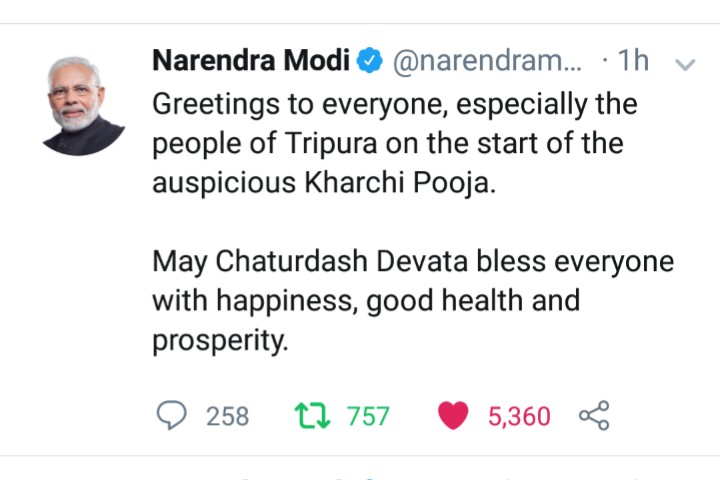
Task: Retweet this tweet using the green arrows icon
Action: coord(312,415)
